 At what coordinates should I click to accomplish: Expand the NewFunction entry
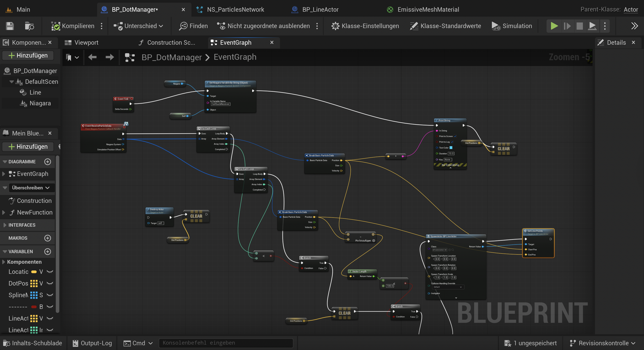4,213
